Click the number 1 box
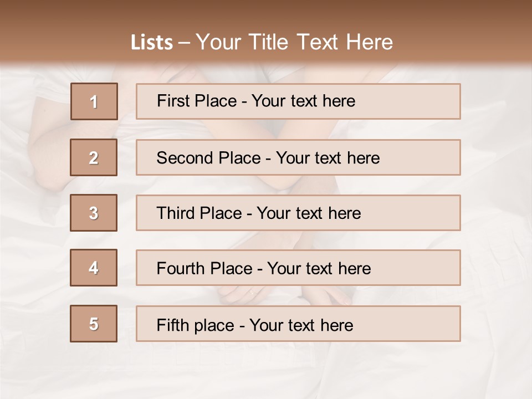Image resolution: width=532 pixels, height=399 pixels. (94, 101)
